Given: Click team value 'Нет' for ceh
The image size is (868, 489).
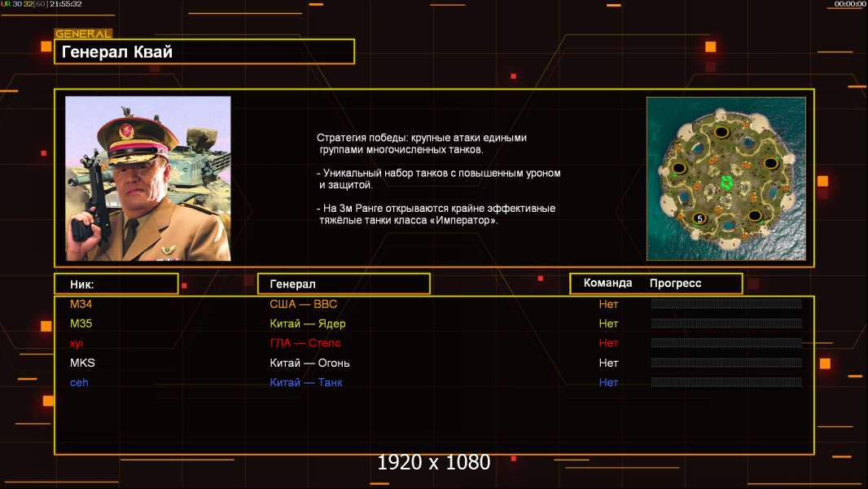Looking at the screenshot, I should [x=608, y=382].
